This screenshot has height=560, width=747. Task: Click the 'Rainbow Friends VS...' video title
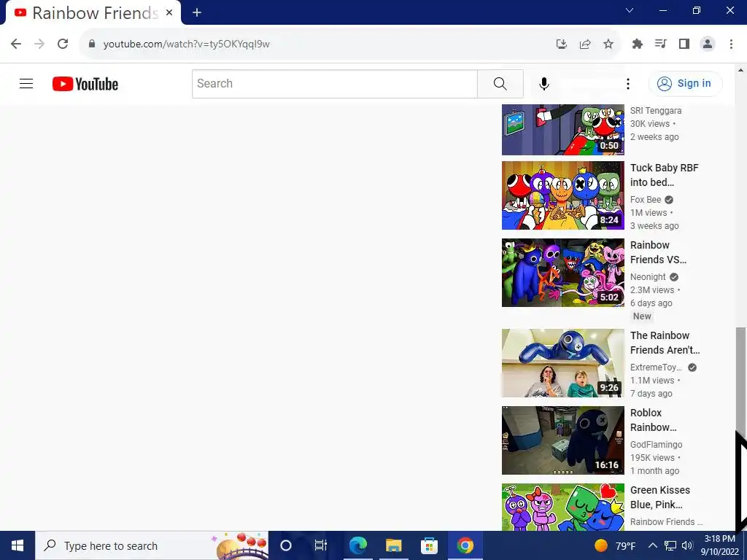click(x=658, y=252)
